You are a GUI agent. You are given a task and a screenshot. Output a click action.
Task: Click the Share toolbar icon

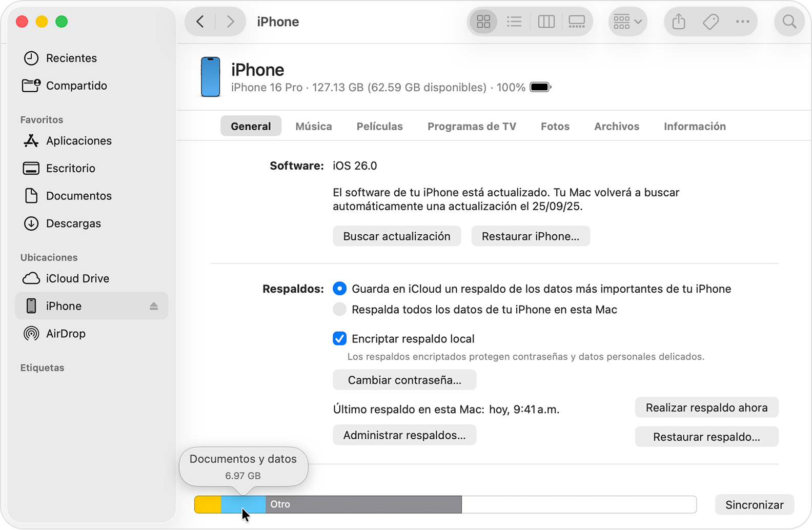[x=679, y=22]
